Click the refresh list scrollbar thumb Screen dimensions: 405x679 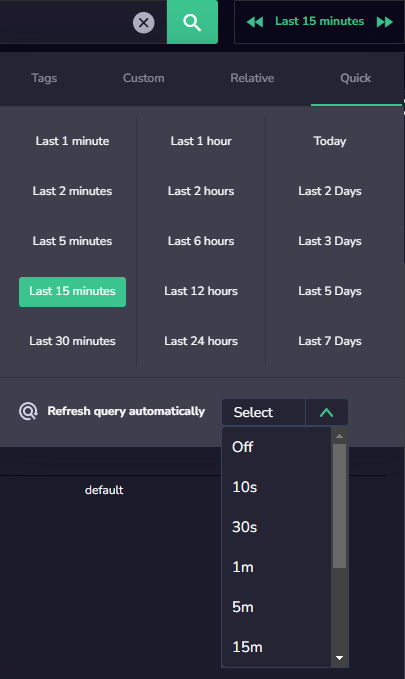(340, 505)
